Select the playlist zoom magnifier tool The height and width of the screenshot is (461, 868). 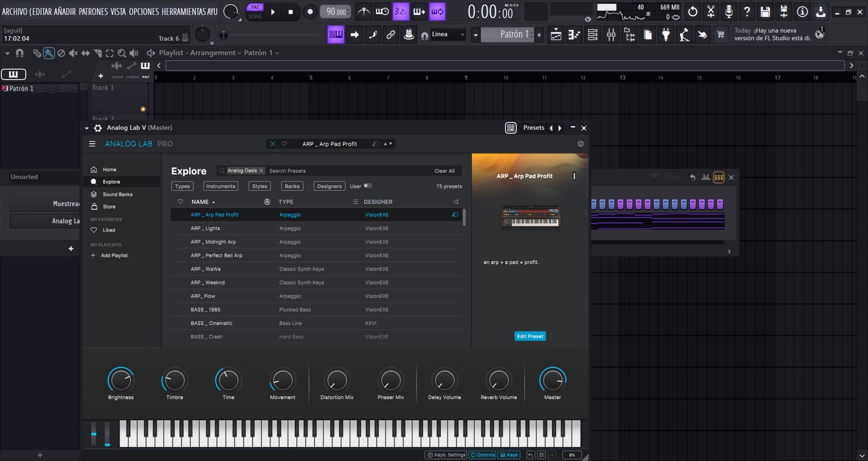tap(122, 53)
